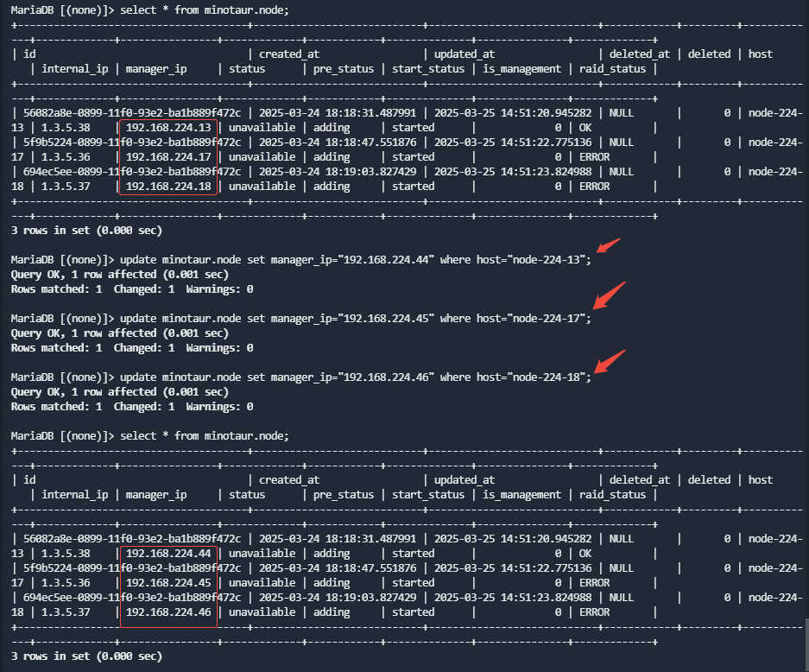Click pre_status adding in the 192.168.224.13 row
This screenshot has height=672, width=809.
point(332,128)
